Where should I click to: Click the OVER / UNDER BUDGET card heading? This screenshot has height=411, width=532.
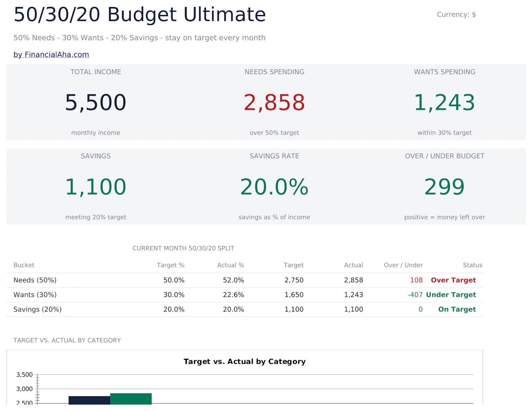point(445,156)
